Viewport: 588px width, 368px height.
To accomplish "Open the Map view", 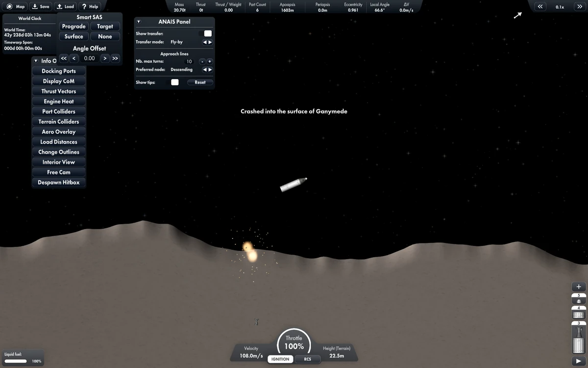I will click(15, 6).
